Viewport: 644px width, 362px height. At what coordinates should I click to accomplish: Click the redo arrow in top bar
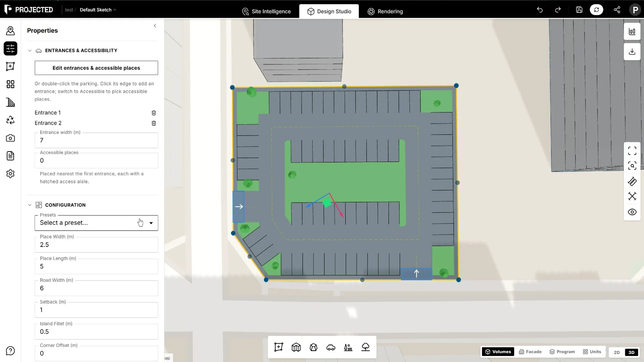click(558, 10)
